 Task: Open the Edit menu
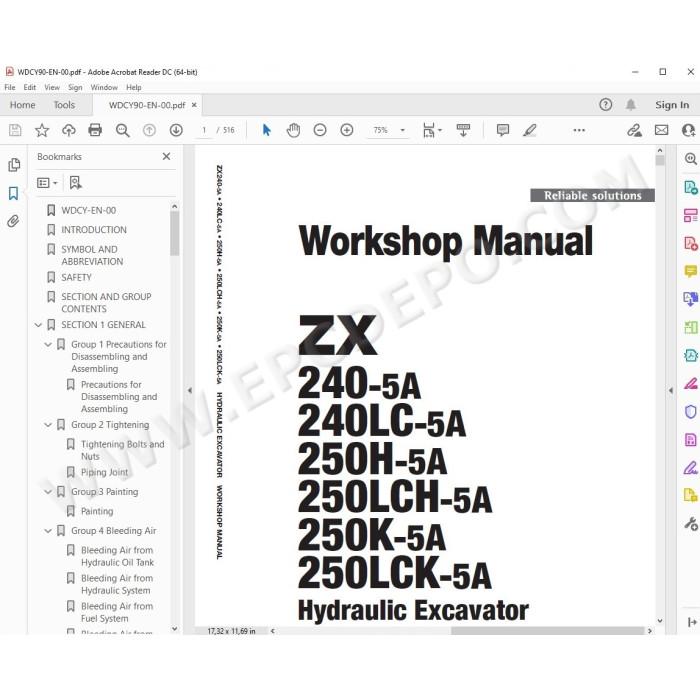(29, 88)
